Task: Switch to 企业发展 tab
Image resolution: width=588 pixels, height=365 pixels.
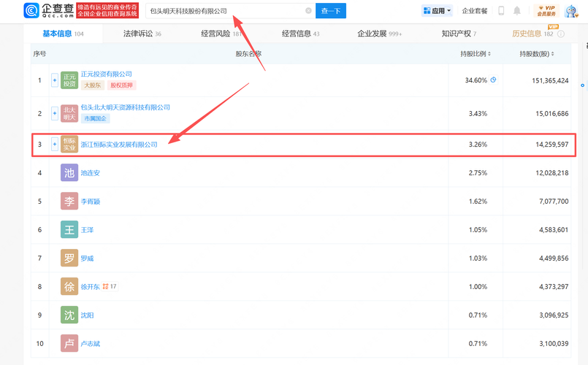Action: (x=380, y=34)
